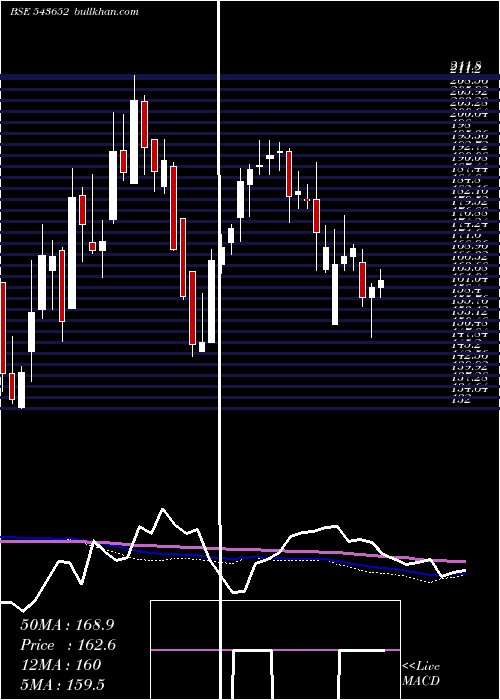Click the "BSE 548652 bullkhan.com" chart title

75,12
